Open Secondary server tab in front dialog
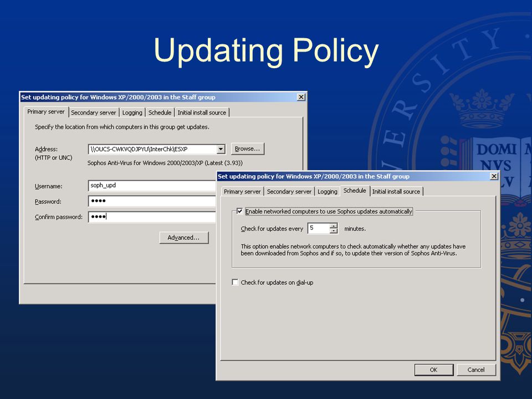The width and height of the screenshot is (532, 399). pos(289,192)
